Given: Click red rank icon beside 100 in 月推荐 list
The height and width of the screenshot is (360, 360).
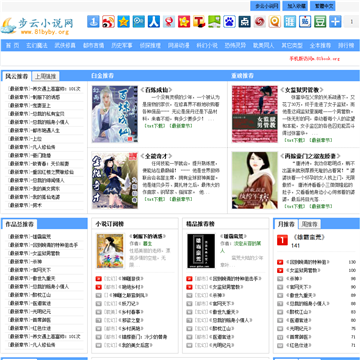Looking at the screenshot, I should [280, 270].
